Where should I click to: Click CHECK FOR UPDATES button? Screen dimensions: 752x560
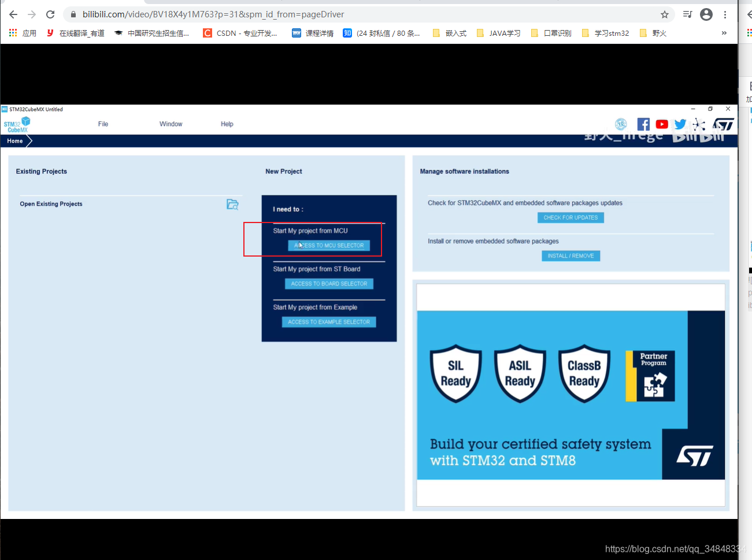click(x=571, y=217)
